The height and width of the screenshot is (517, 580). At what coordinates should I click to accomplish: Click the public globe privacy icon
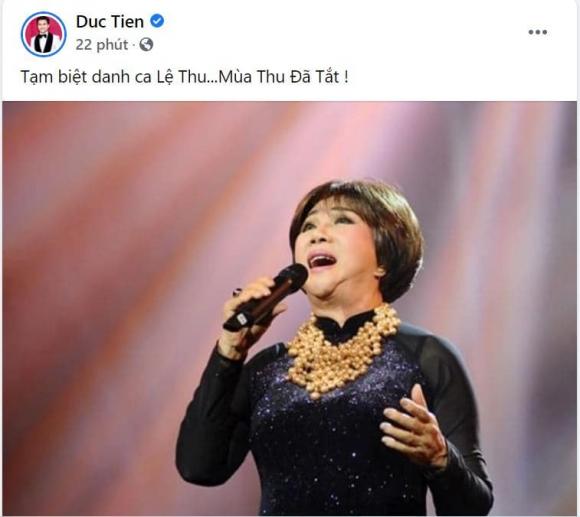[146, 45]
